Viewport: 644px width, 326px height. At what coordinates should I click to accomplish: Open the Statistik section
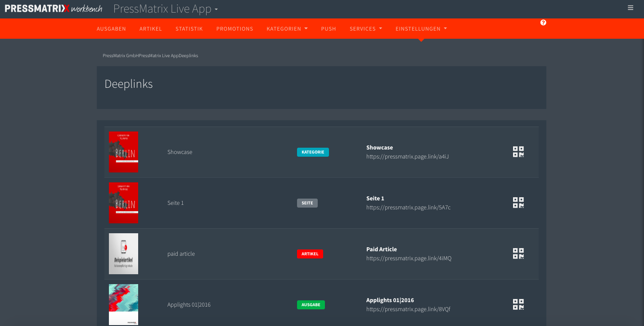tap(189, 28)
